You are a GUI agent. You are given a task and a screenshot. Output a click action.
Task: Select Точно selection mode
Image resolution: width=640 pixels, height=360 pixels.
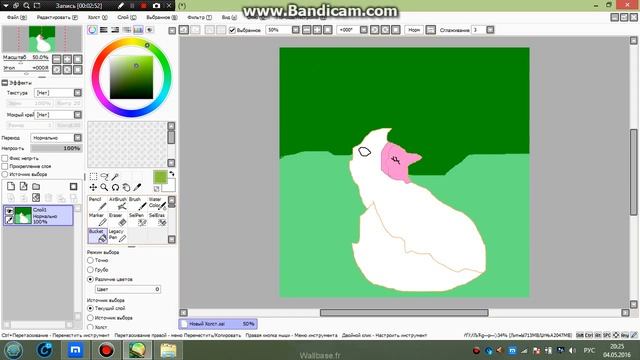pos(90,260)
